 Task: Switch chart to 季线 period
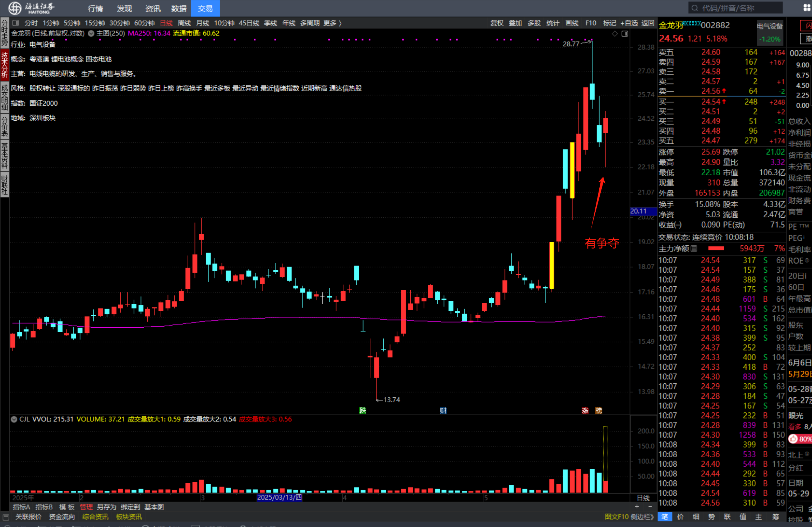271,23
